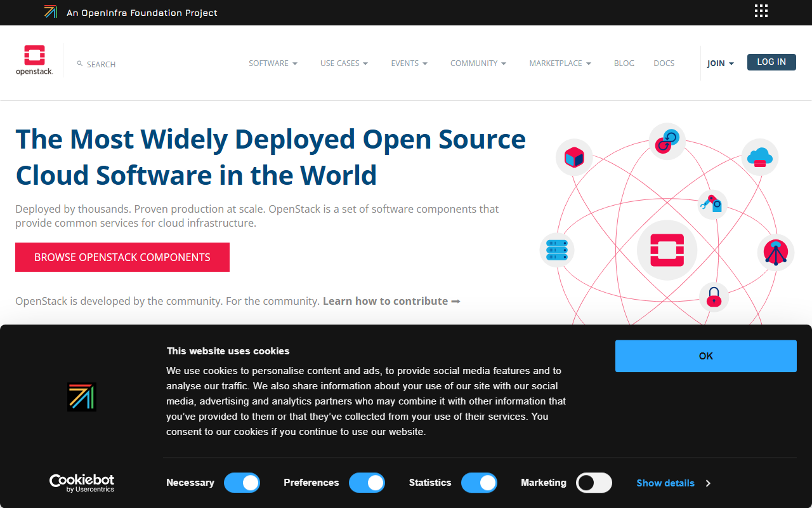Click Browse OpenStack Components button
Screen dimensions: 812x508
point(122,257)
